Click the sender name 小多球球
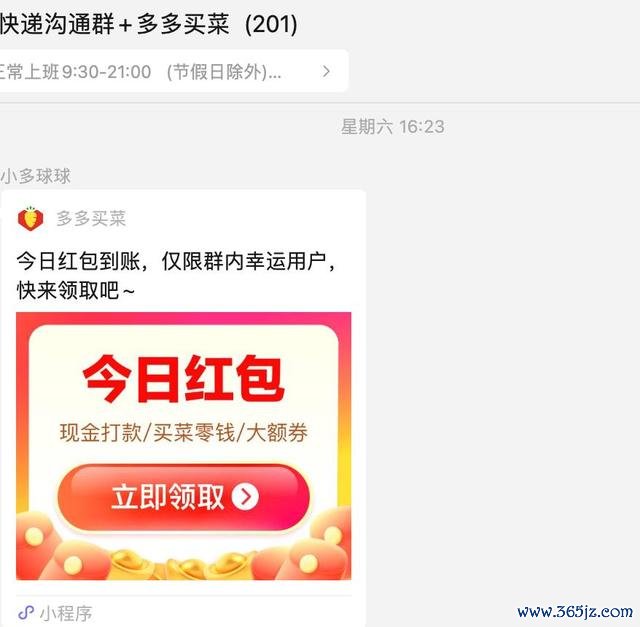Image resolution: width=640 pixels, height=627 pixels. point(36,176)
